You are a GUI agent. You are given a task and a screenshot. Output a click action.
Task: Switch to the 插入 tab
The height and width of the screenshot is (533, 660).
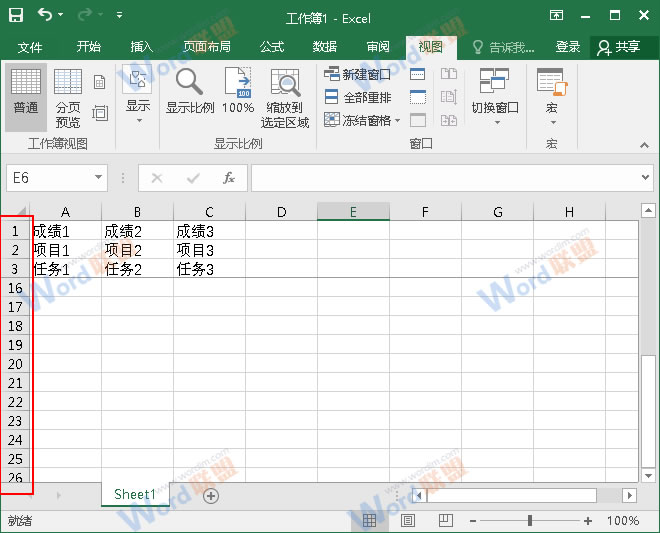tap(141, 47)
